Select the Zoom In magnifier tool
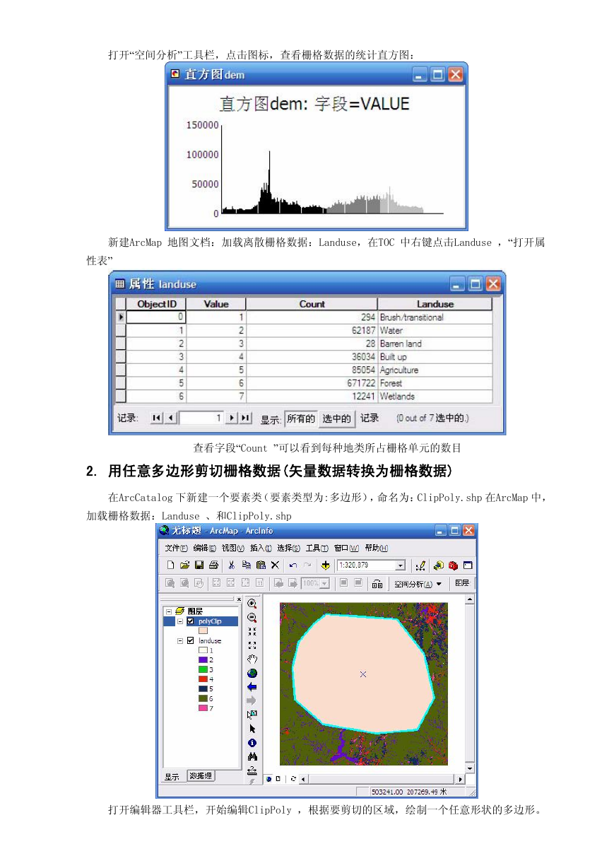This screenshot has height=868, width=614. [x=252, y=604]
